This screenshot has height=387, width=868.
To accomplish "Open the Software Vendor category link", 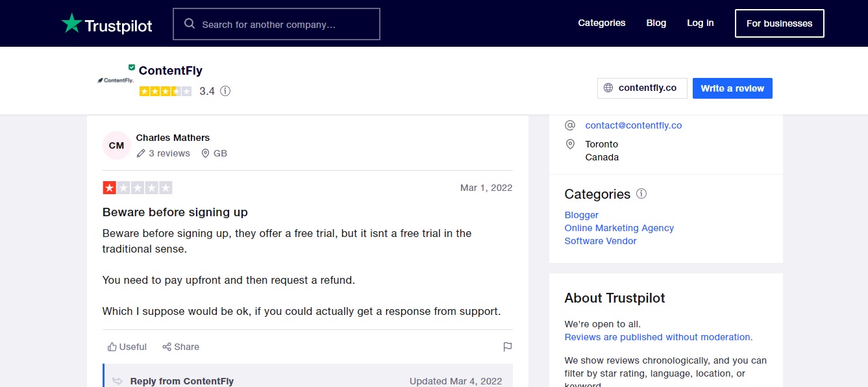I will tap(601, 241).
